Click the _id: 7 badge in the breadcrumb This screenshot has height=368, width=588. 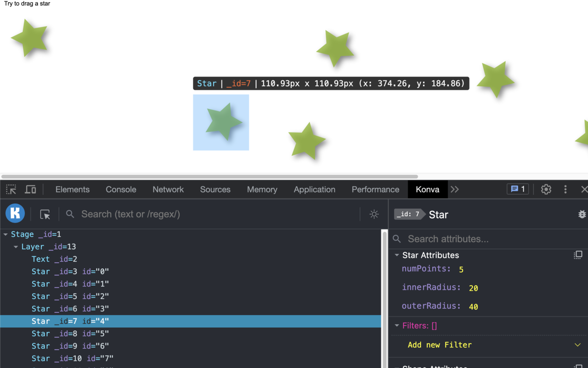pos(408,213)
